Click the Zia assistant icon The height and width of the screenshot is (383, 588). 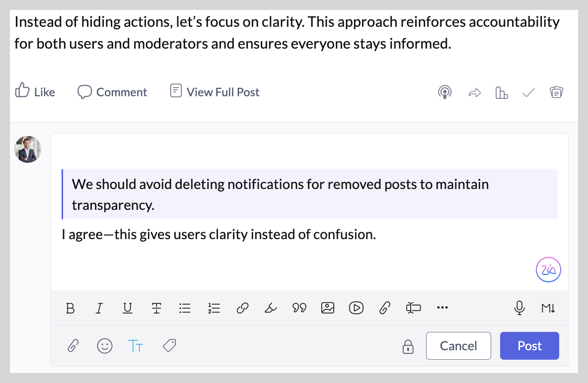click(x=548, y=269)
